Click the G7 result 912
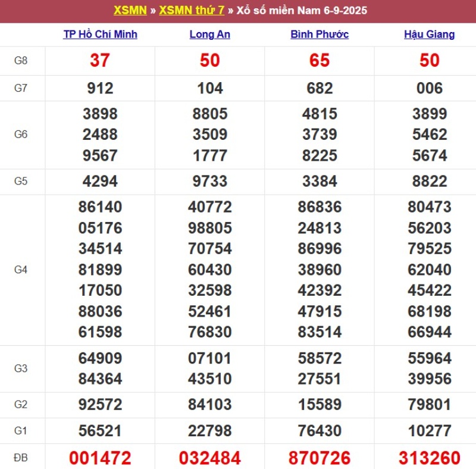 (x=100, y=89)
